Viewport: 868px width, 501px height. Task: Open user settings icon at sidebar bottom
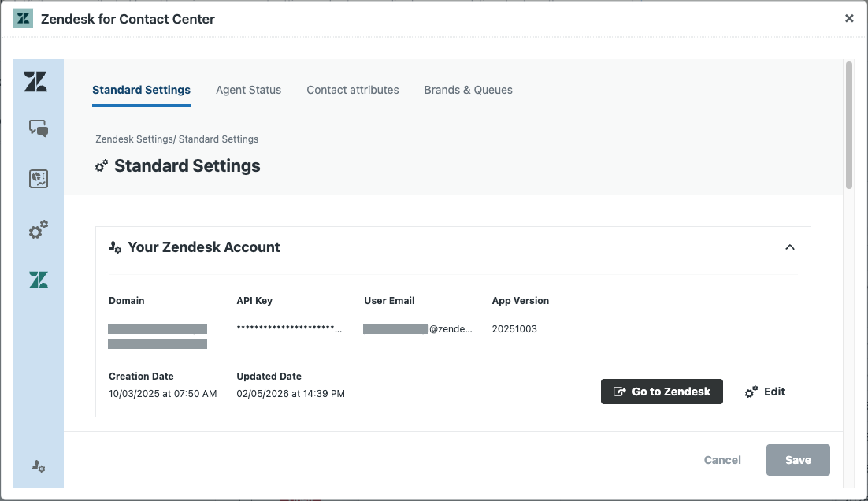(x=39, y=466)
